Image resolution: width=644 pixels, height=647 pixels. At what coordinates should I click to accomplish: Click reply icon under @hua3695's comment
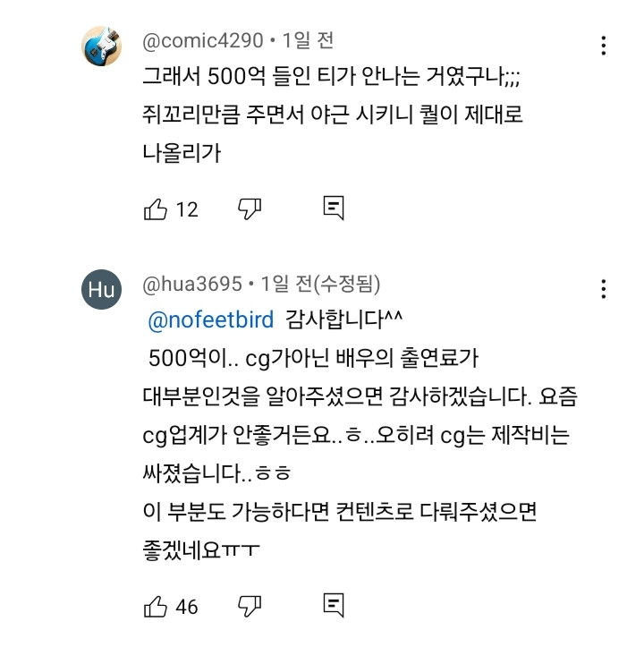tap(334, 606)
